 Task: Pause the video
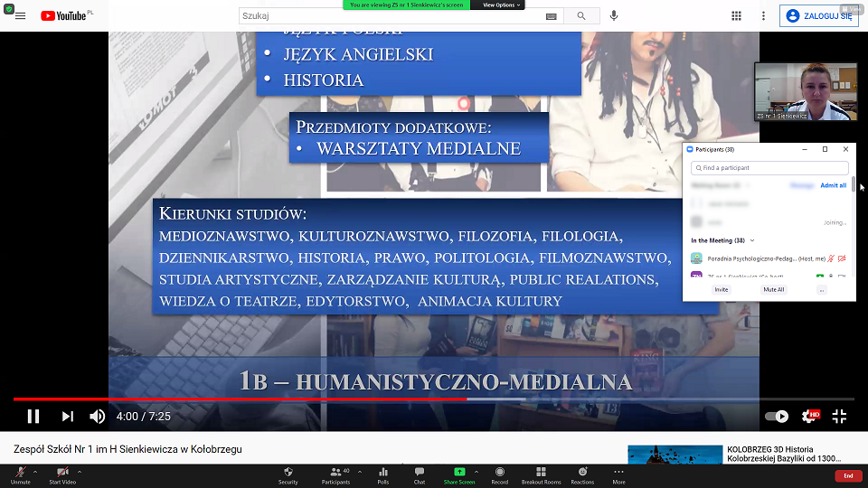click(33, 416)
